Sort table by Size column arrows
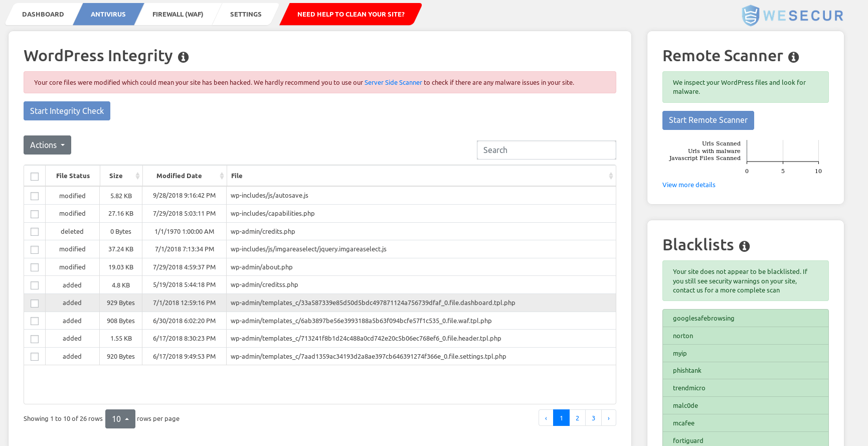Viewport: 868px width, 446px height. tap(137, 176)
